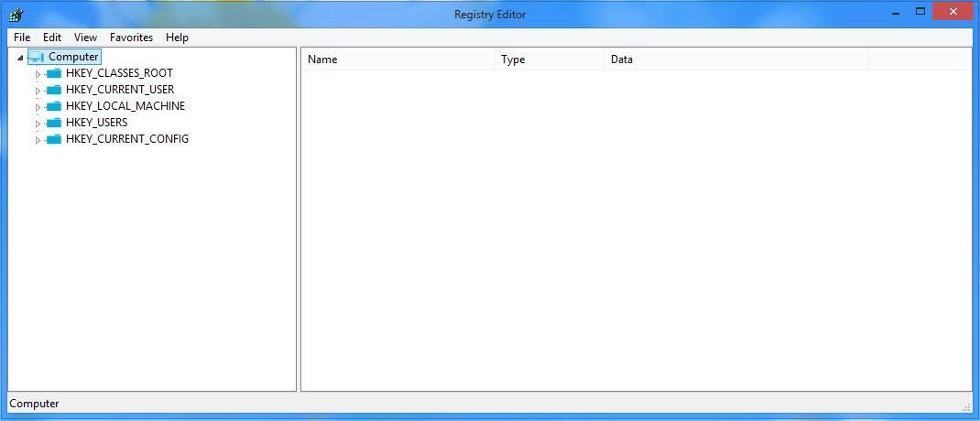
Task: Select the HKEY_CLASSES_ROOT label
Action: 119,73
